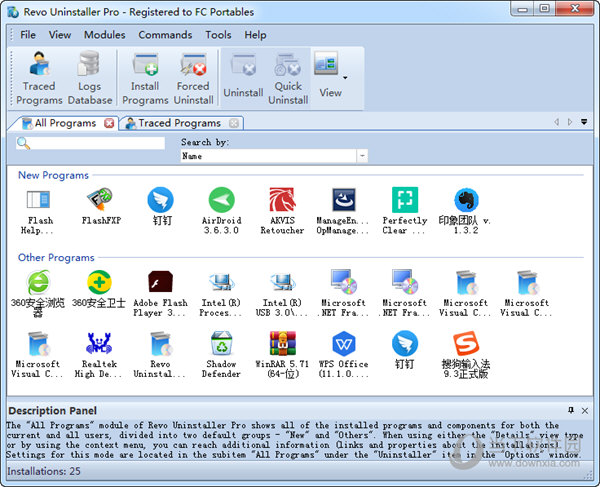
Task: Select 印象团队 v.1.3.2 program
Action: [466, 211]
